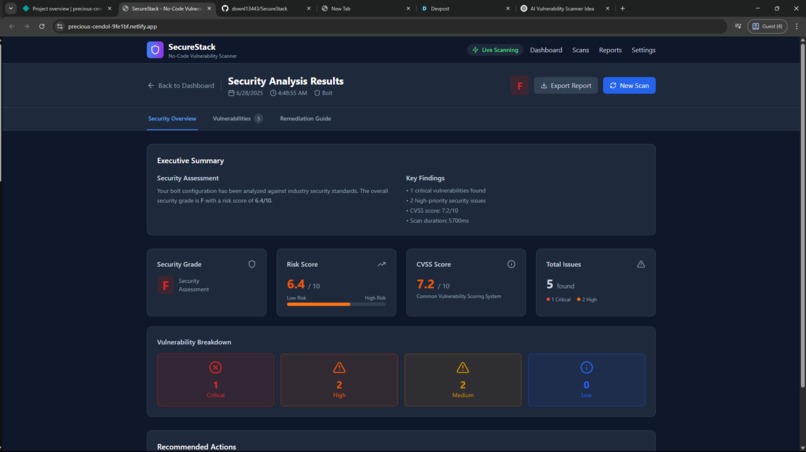This screenshot has height=452, width=806.
Task: Click the Export Report button
Action: (565, 85)
